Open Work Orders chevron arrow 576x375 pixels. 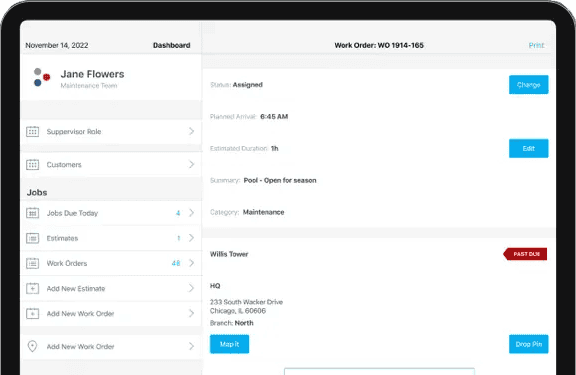191,263
